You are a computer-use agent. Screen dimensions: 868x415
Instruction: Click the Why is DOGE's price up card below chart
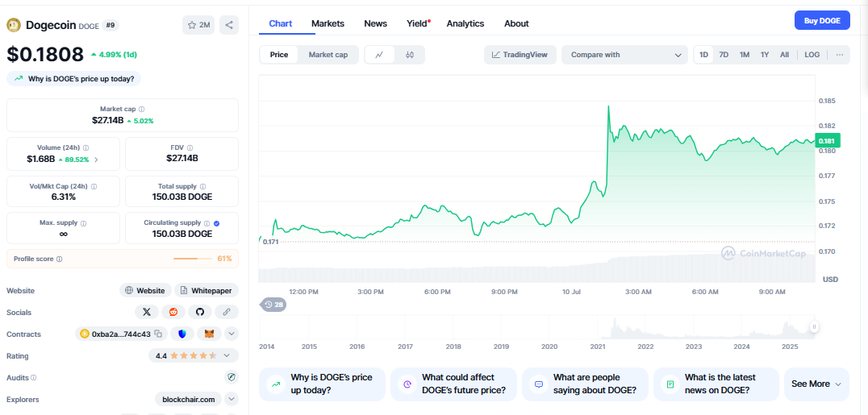coord(322,384)
